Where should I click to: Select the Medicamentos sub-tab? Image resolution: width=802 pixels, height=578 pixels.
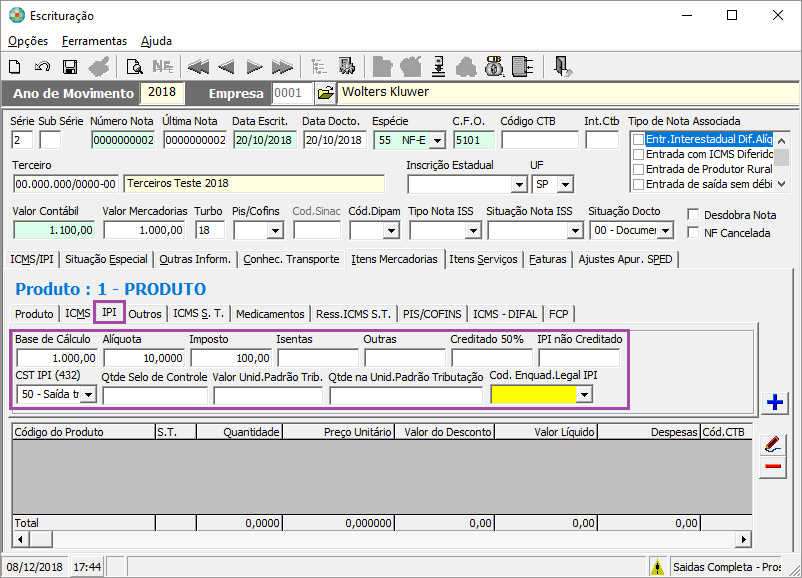tap(270, 314)
